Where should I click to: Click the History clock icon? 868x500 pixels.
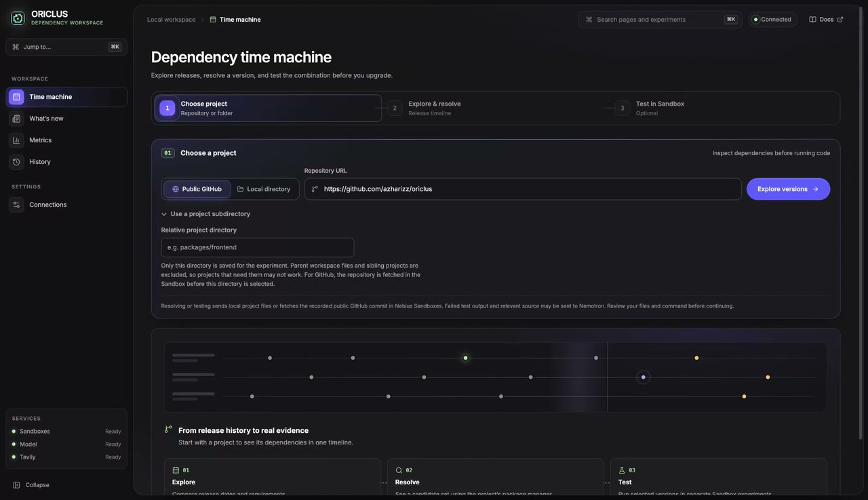pyautogui.click(x=16, y=162)
